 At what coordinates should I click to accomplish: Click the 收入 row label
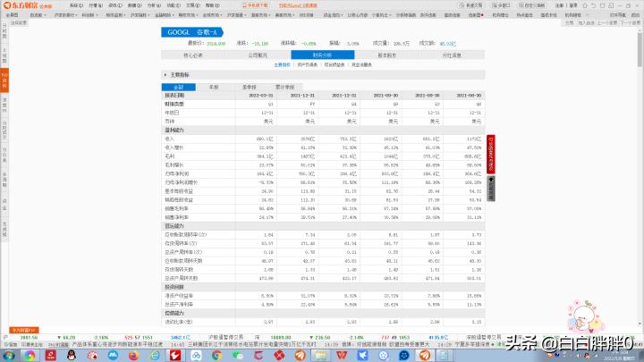(x=170, y=139)
